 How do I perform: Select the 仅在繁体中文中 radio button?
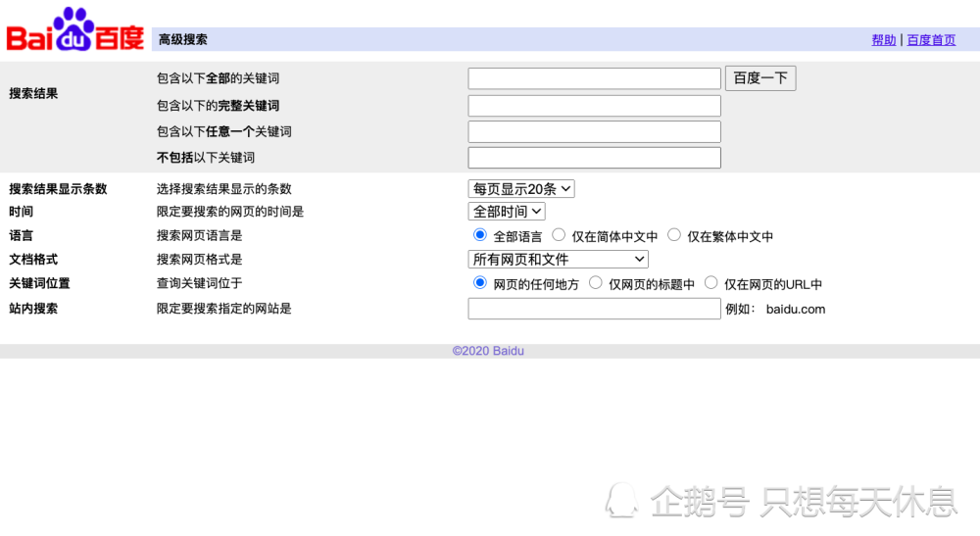click(674, 235)
